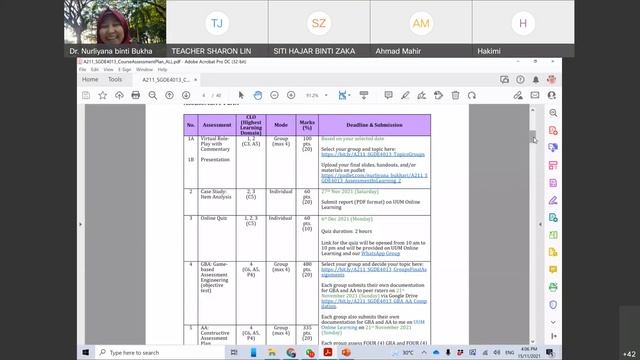Screen dimensions: 640x360
Task: Open the Help menu
Action: pos(162,70)
